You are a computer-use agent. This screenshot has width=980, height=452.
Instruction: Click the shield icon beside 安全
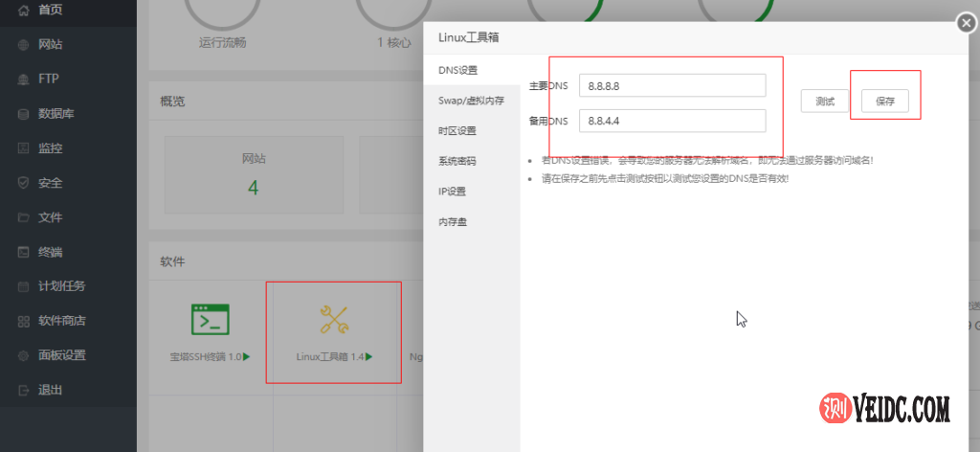coord(24,183)
